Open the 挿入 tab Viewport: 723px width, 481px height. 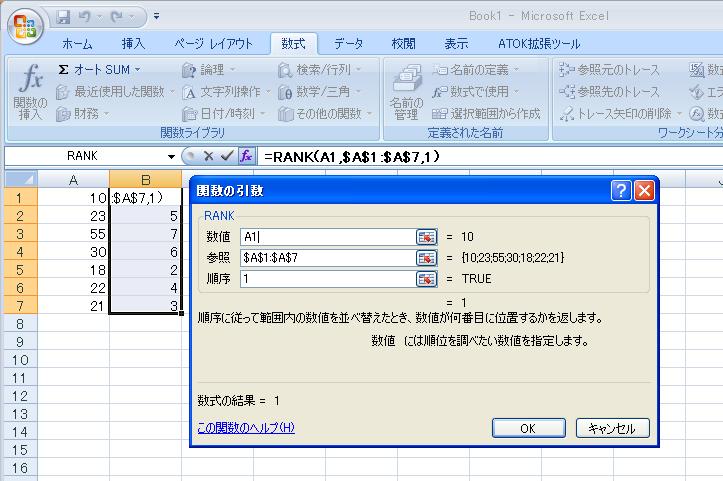point(133,44)
